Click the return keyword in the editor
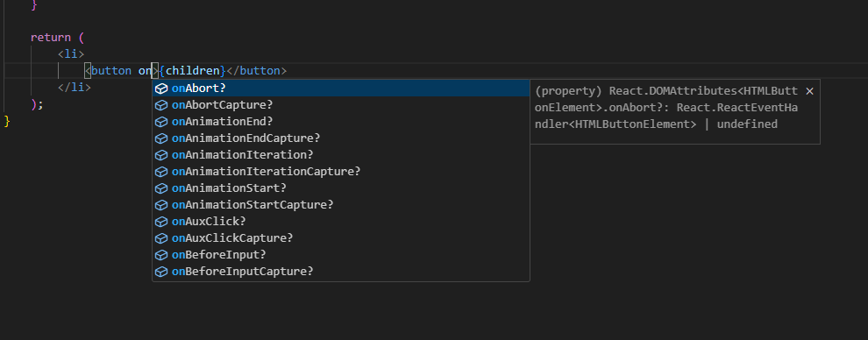Image resolution: width=868 pixels, height=340 pixels. point(51,38)
